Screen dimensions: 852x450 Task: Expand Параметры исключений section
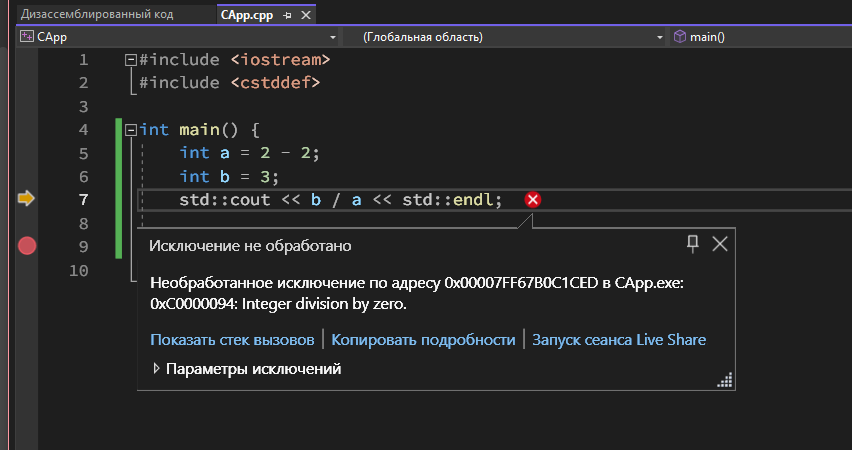click(156, 368)
